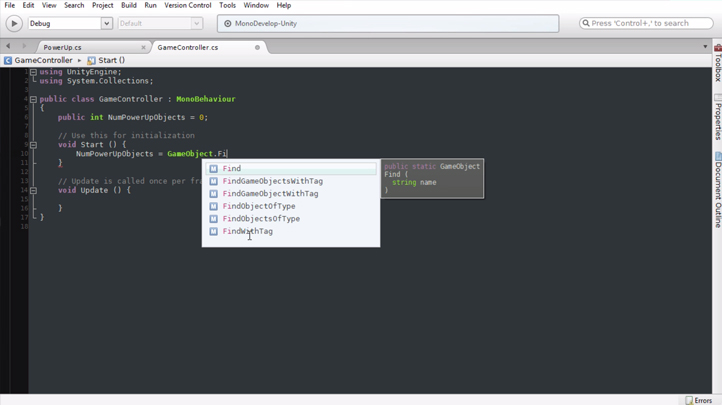Navigate forward with the right arrow
The height and width of the screenshot is (405, 722).
(24, 46)
